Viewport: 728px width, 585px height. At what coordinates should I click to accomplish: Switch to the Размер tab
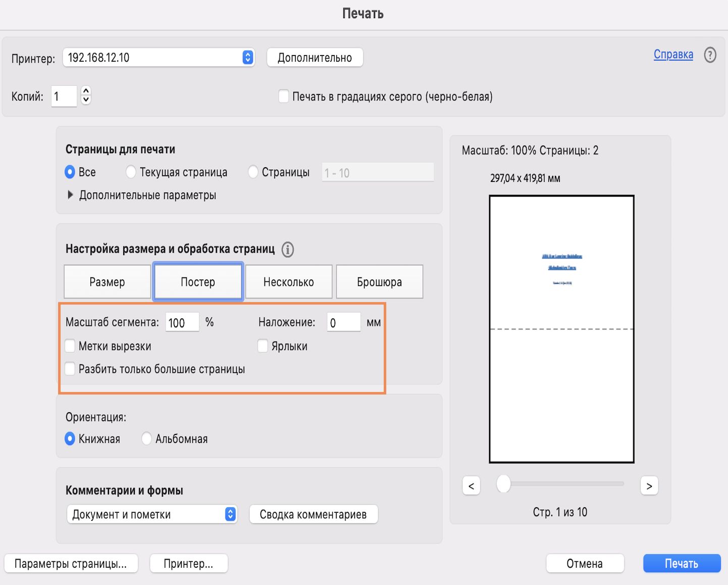tap(107, 282)
